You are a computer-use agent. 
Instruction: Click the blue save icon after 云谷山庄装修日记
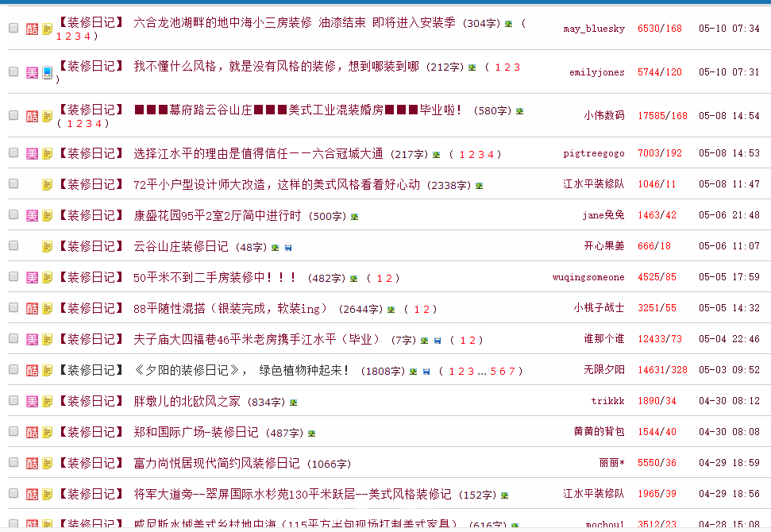pos(287,248)
